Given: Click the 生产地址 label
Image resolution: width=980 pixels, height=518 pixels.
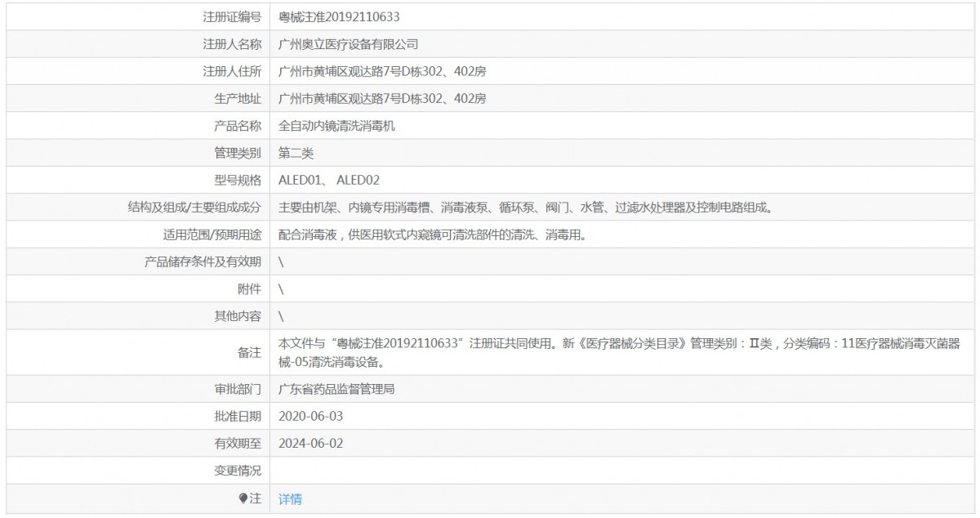Looking at the screenshot, I should [x=238, y=99].
